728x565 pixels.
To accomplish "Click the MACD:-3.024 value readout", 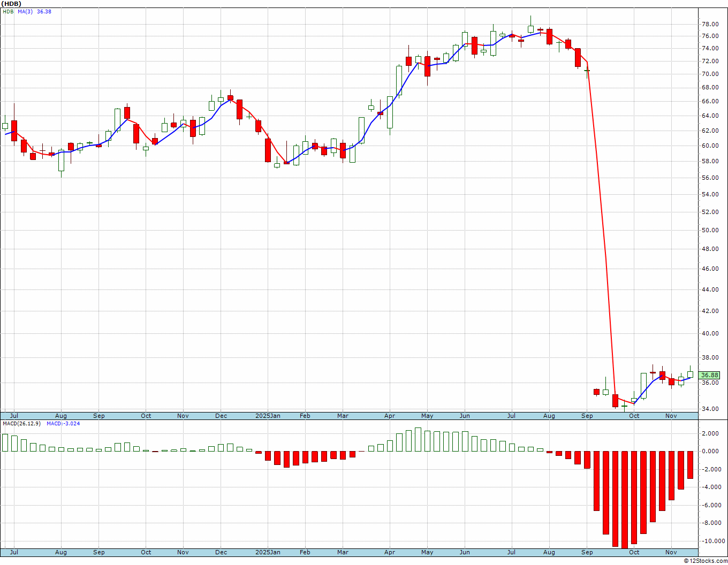I will (63, 423).
